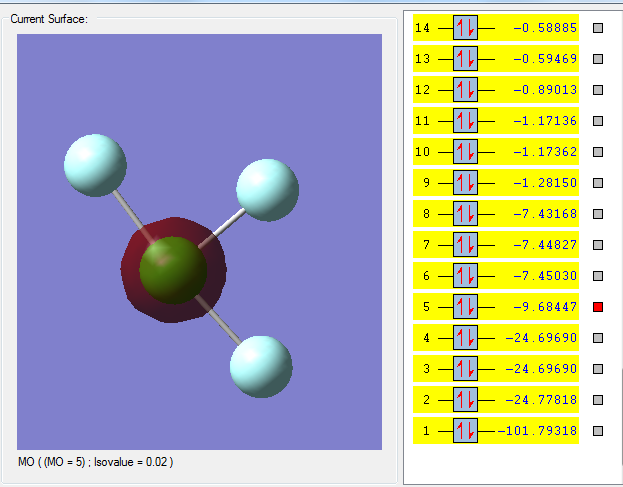
Task: Click electron occupancy box of orbital 11
Action: [465, 121]
